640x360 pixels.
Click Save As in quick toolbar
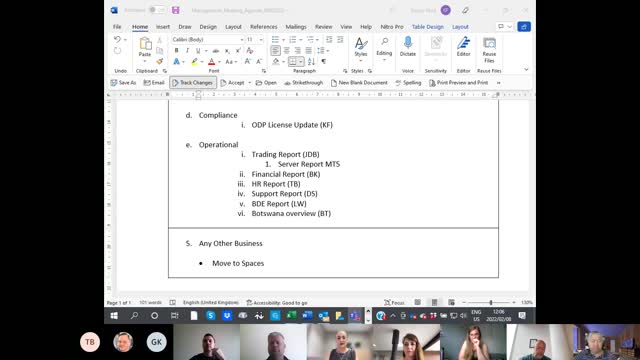point(123,82)
